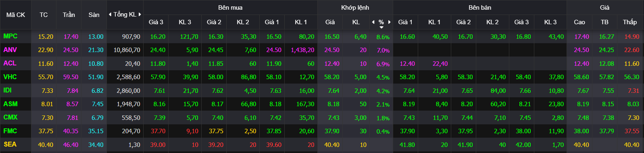Screen dimensions: 644x153
Task: Click the Bên bán header group
Action: click(480, 8)
